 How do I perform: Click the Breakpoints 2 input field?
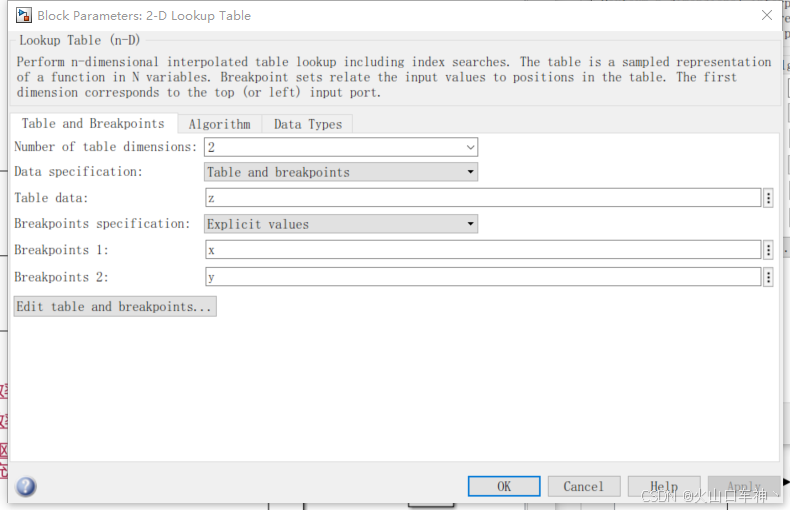(x=483, y=277)
